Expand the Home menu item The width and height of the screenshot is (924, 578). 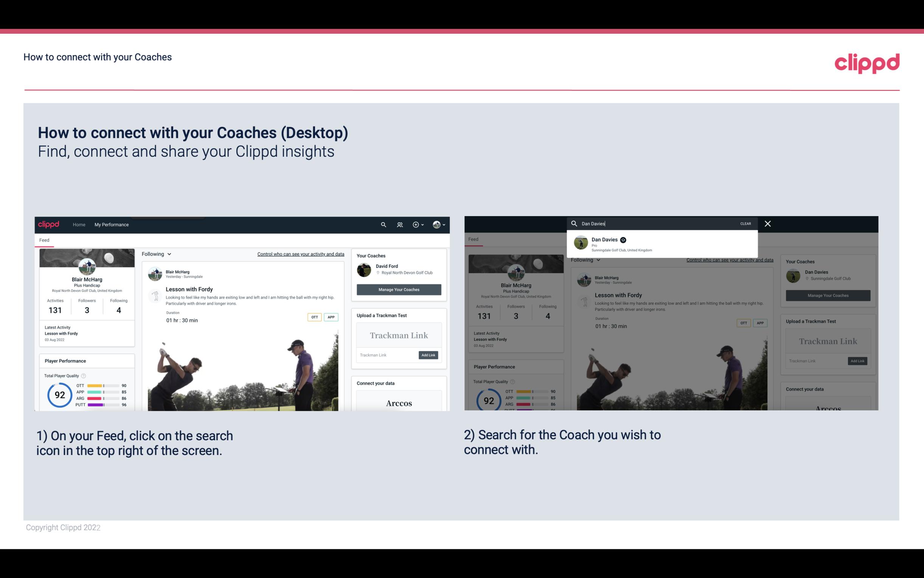pos(79,224)
